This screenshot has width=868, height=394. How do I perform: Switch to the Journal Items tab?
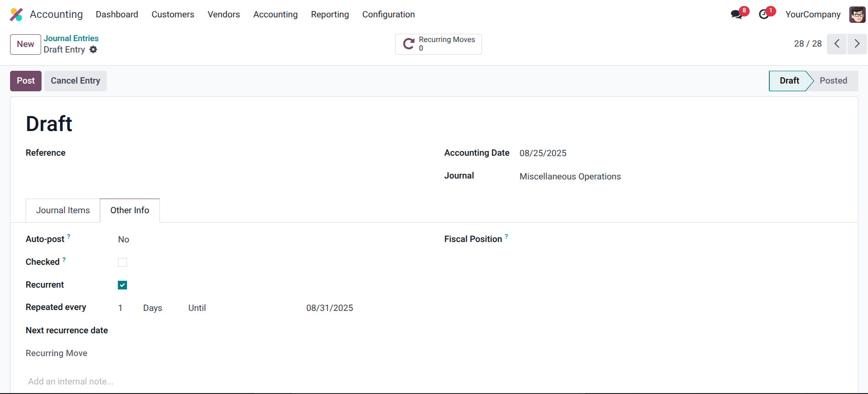coord(63,210)
